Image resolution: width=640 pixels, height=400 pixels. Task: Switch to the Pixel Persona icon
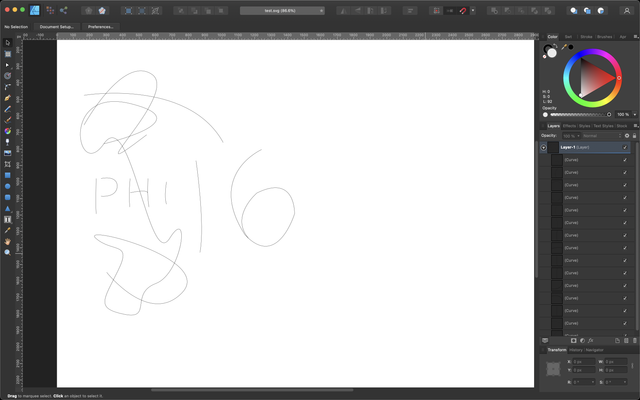[x=49, y=10]
